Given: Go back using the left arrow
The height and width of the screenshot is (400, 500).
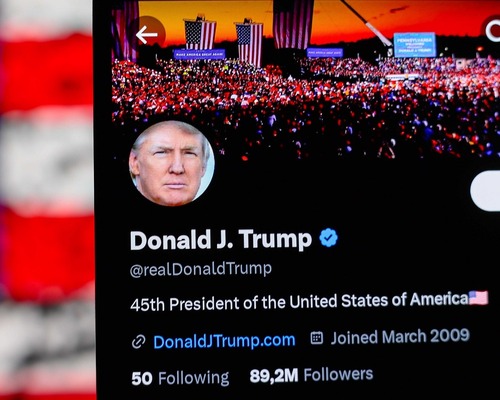Looking at the screenshot, I should tap(147, 35).
